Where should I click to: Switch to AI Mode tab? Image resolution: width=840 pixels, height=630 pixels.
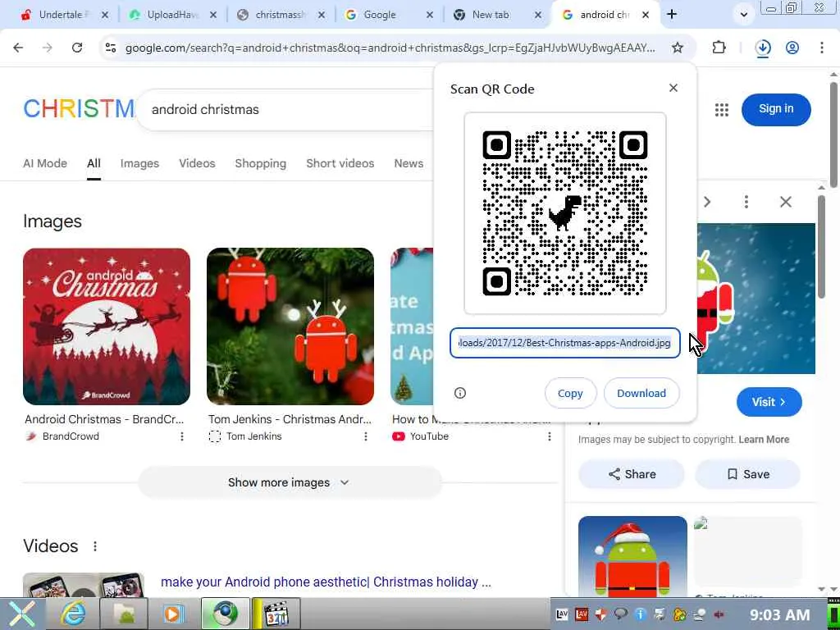pos(45,163)
